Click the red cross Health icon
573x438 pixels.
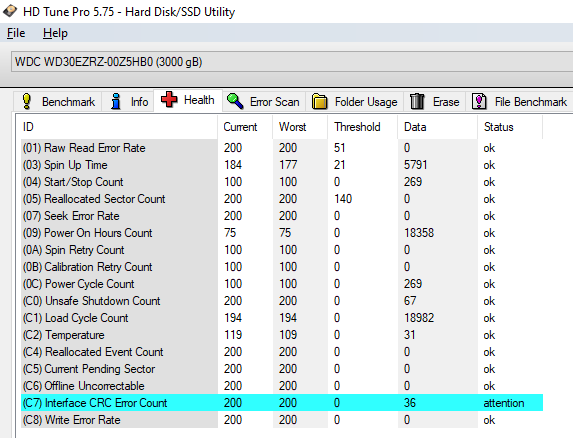pyautogui.click(x=169, y=99)
